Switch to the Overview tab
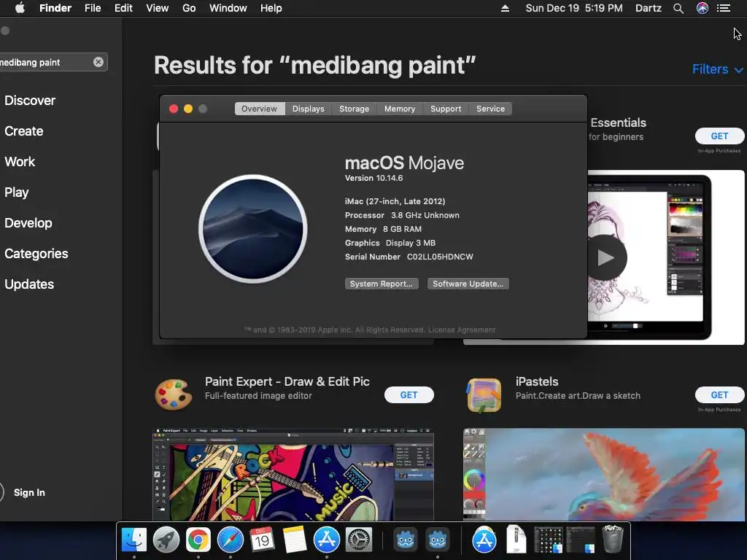 (x=259, y=109)
